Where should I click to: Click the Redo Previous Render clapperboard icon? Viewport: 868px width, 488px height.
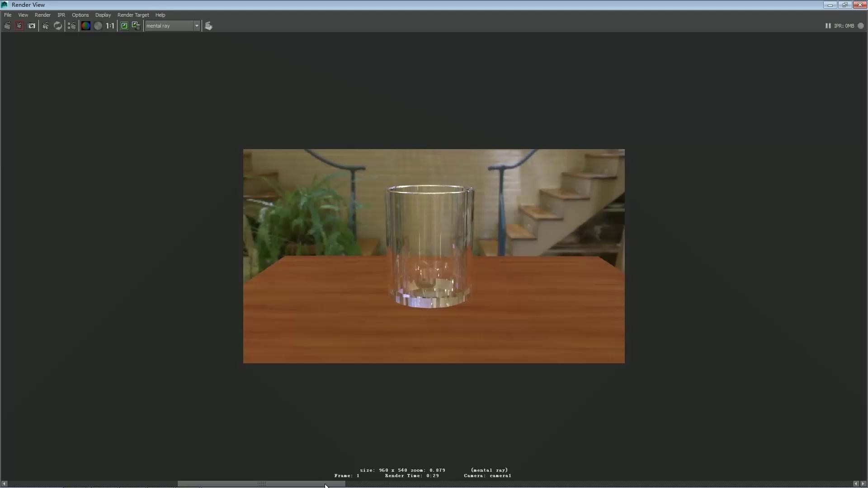tap(7, 26)
